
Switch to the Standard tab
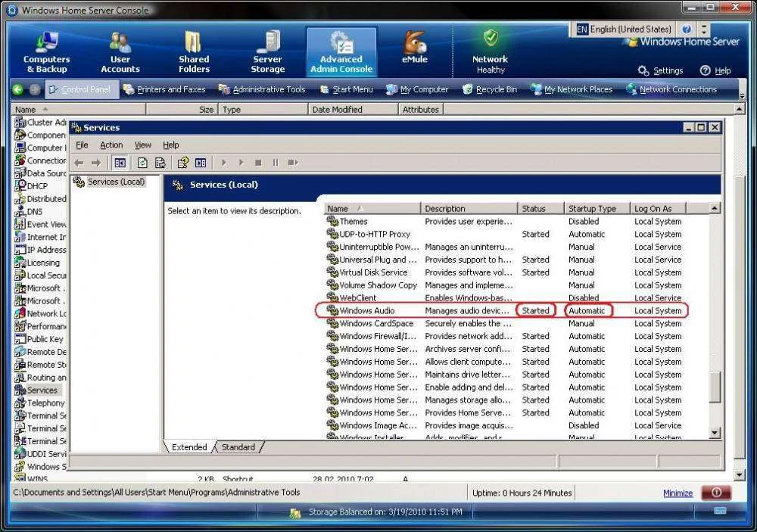[238, 447]
